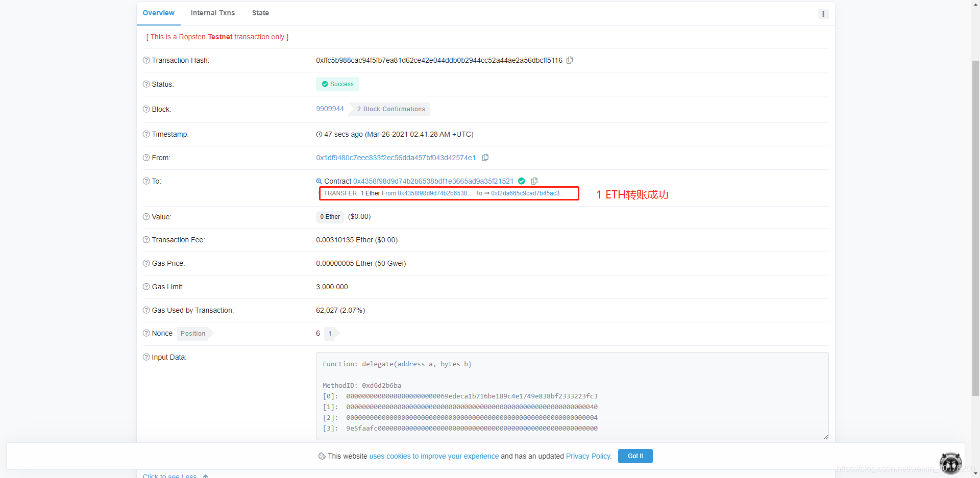Open the cookies usage link
Viewport: 980px width, 478px height.
pos(434,456)
